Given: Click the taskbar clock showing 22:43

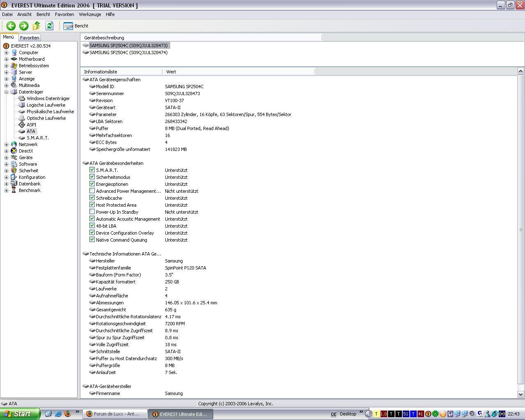Looking at the screenshot, I should point(514,414).
